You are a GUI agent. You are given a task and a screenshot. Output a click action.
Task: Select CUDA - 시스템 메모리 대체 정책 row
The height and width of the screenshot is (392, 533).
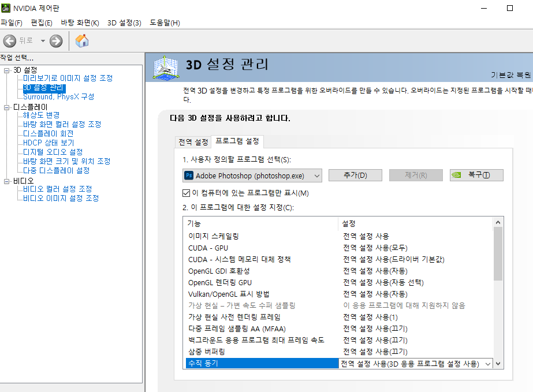point(338,259)
